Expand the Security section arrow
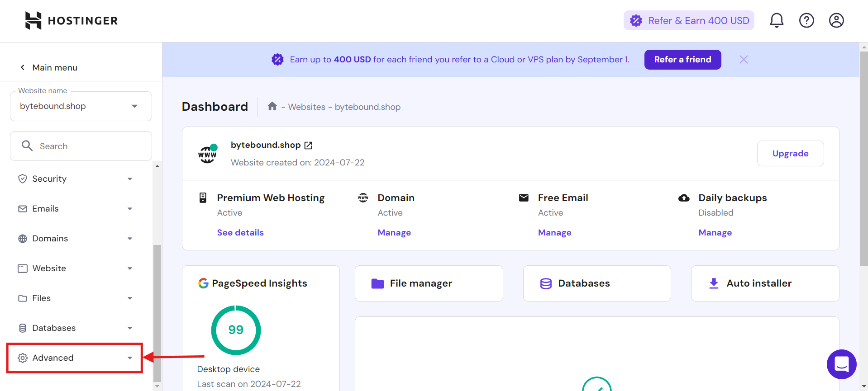The height and width of the screenshot is (391, 868). click(130, 179)
